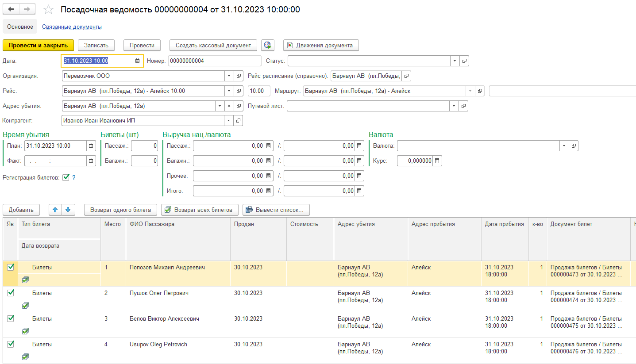This screenshot has width=636, height=364.
Task: Expand the Валюта dropdown
Action: coord(564,146)
